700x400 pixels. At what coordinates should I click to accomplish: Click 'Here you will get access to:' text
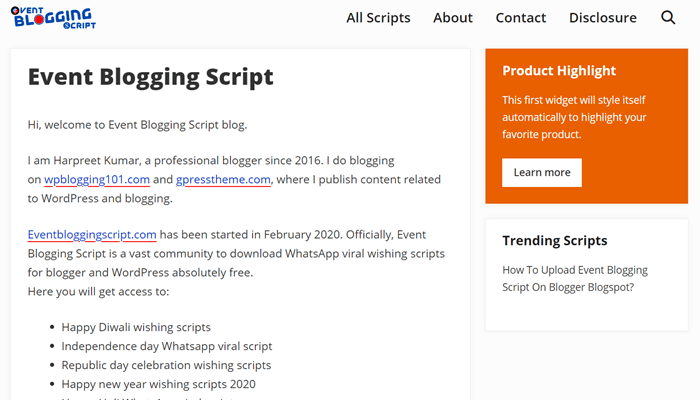[x=98, y=292]
